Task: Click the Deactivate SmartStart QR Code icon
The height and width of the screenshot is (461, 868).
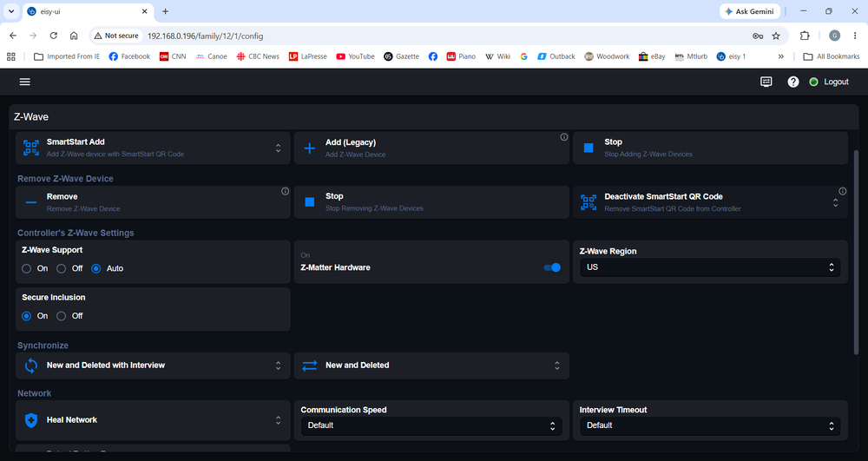Action: 589,202
